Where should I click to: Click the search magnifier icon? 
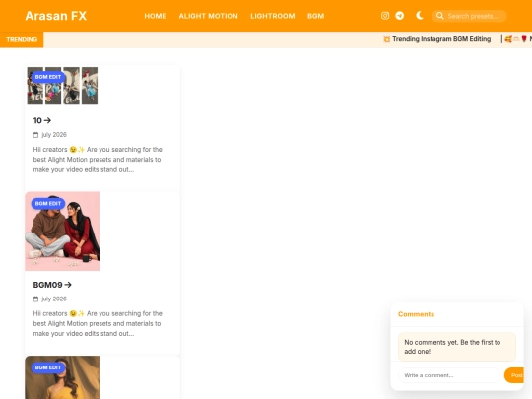coord(440,16)
